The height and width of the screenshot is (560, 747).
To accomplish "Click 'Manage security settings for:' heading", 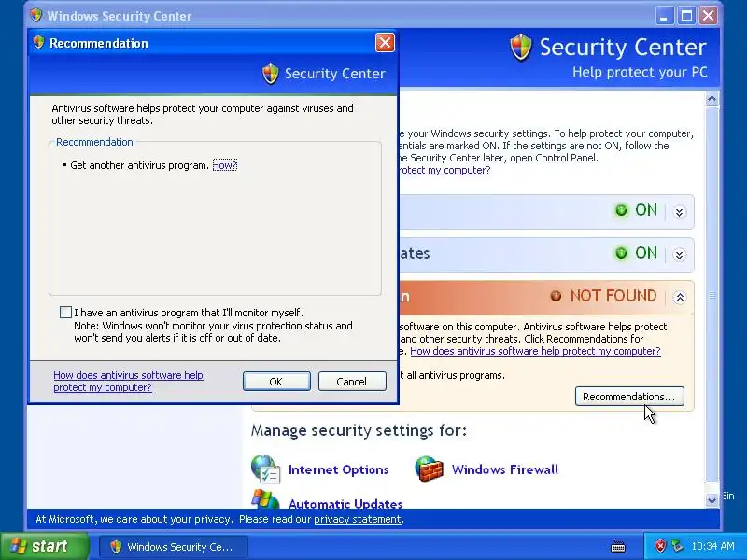I will click(359, 430).
